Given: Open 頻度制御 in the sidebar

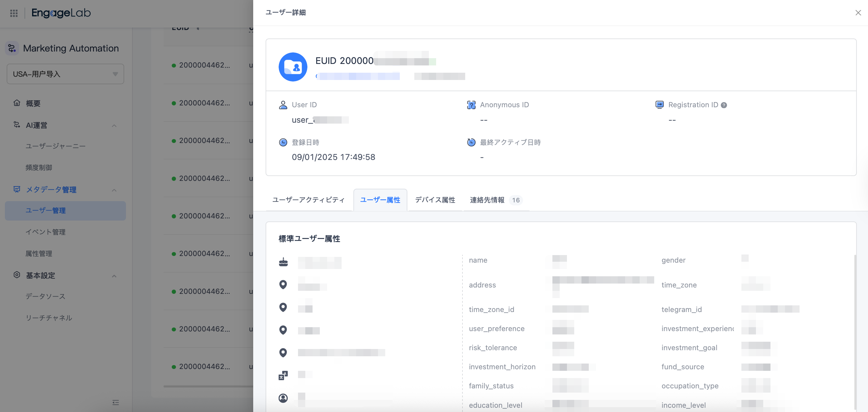Looking at the screenshot, I should click(x=39, y=168).
